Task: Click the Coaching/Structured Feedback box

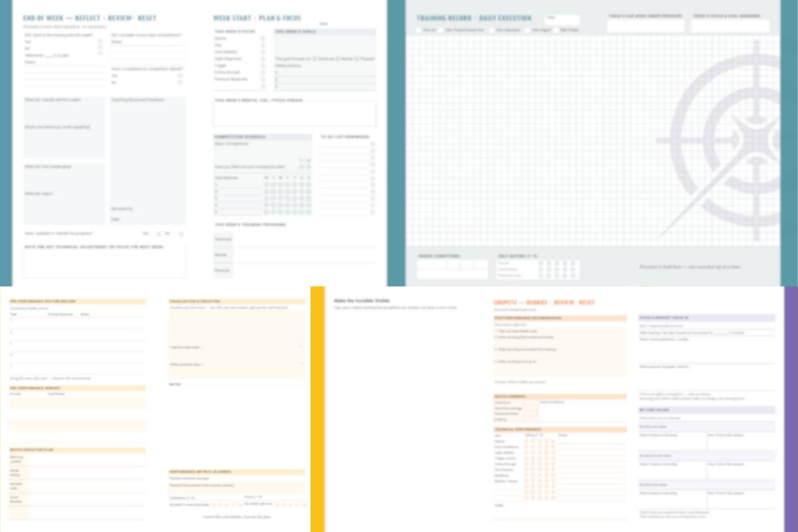Action: pyautogui.click(x=148, y=153)
